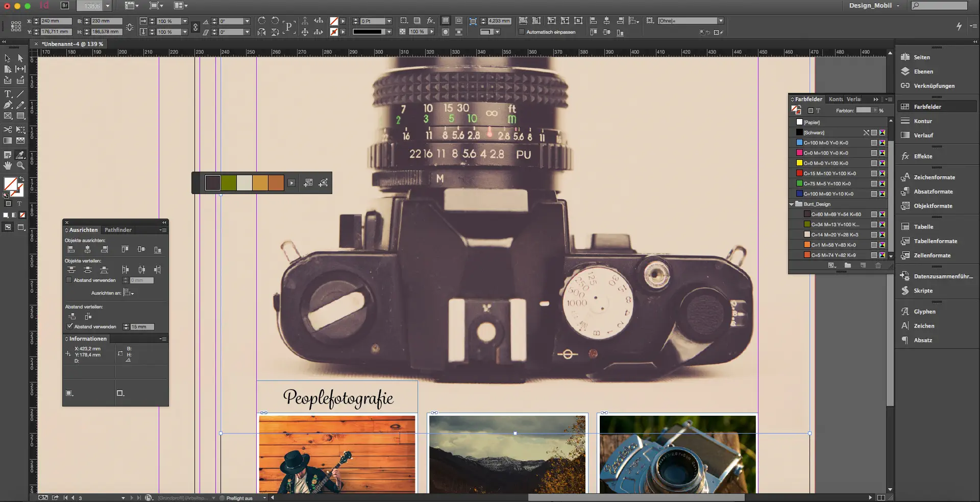Select the Type tool in toolbox
Viewport: 980px width, 502px height.
pos(8,94)
